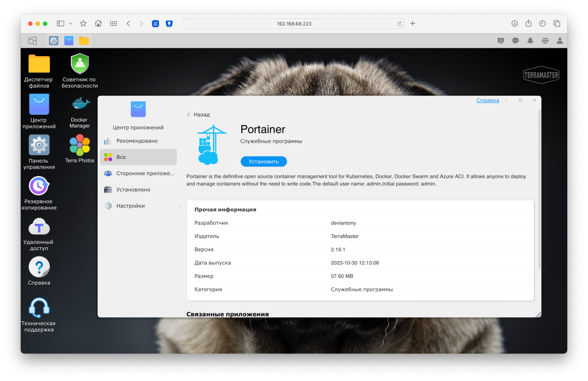This screenshot has height=381, width=588.
Task: Click the TOS desktop overview icon in taskbar
Action: pyautogui.click(x=33, y=41)
